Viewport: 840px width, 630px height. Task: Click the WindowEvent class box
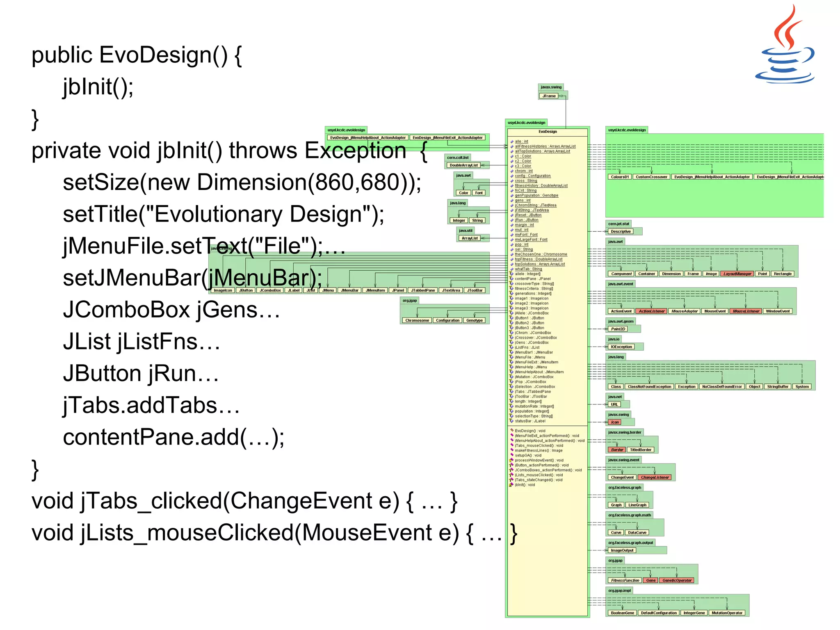(777, 311)
